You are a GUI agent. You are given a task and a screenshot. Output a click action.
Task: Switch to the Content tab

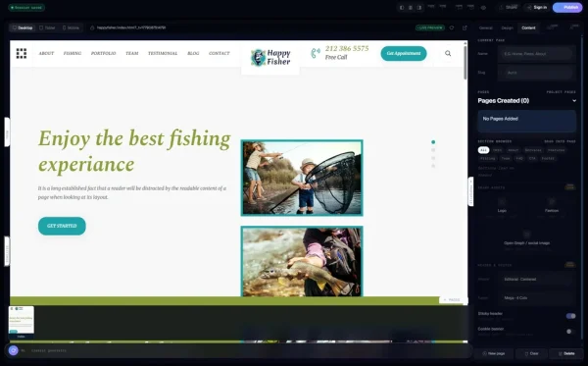coord(528,27)
